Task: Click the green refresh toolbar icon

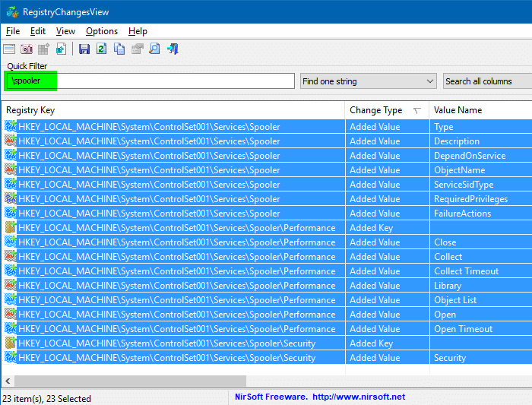Action: (x=101, y=49)
